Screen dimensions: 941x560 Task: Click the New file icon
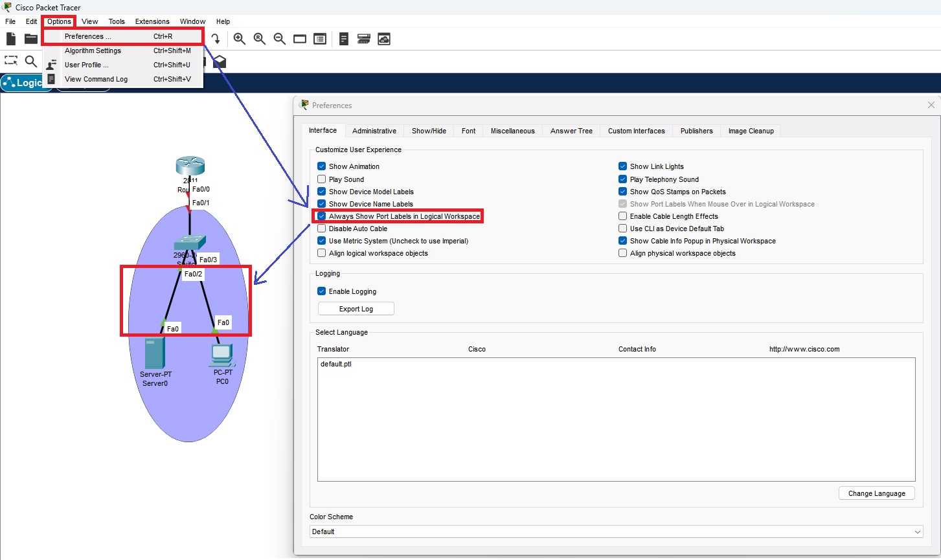11,39
